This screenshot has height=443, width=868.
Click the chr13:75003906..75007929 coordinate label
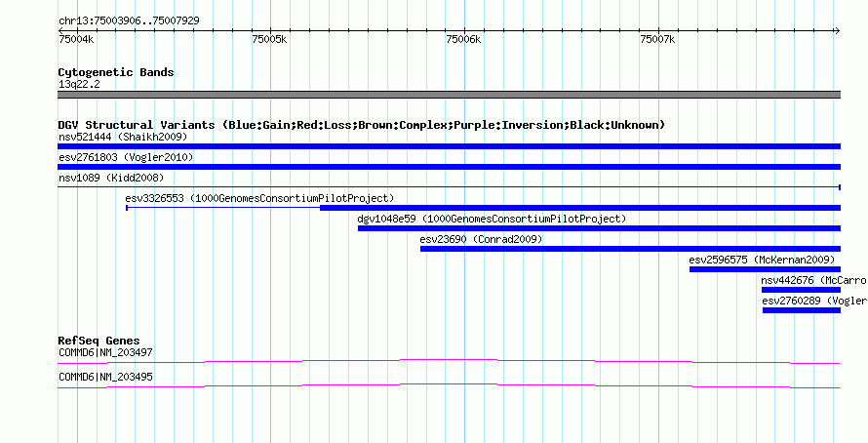[x=129, y=20]
